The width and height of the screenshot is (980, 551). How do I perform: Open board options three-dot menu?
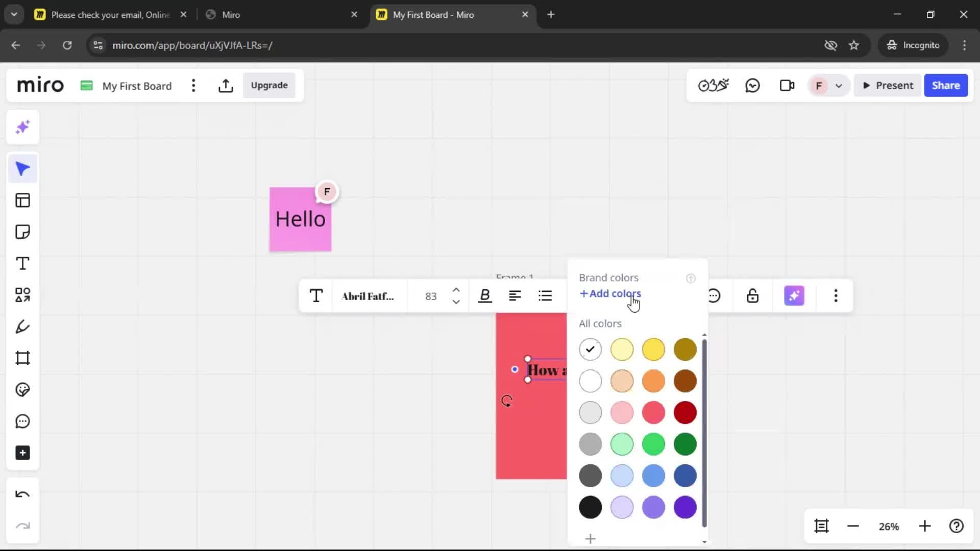click(x=193, y=86)
